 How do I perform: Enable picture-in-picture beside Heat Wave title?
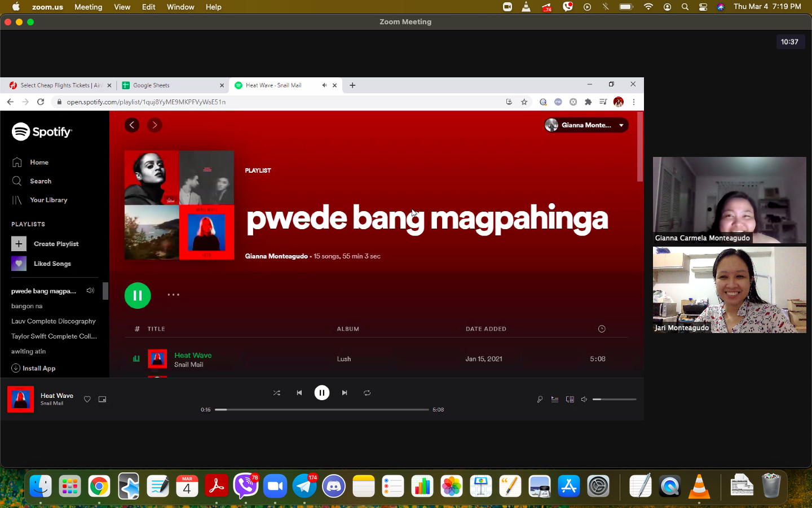pos(102,399)
